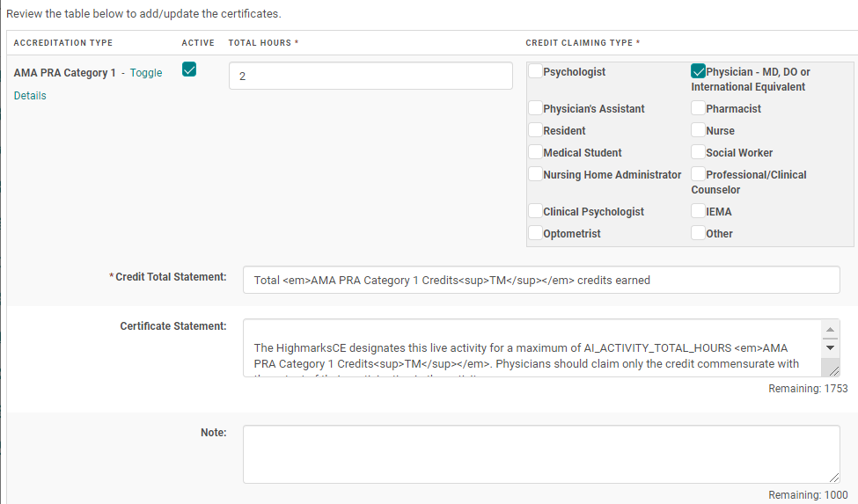Click the Credit Claiming Type column header
Viewport: 858px width, 504px height.
[x=583, y=42]
